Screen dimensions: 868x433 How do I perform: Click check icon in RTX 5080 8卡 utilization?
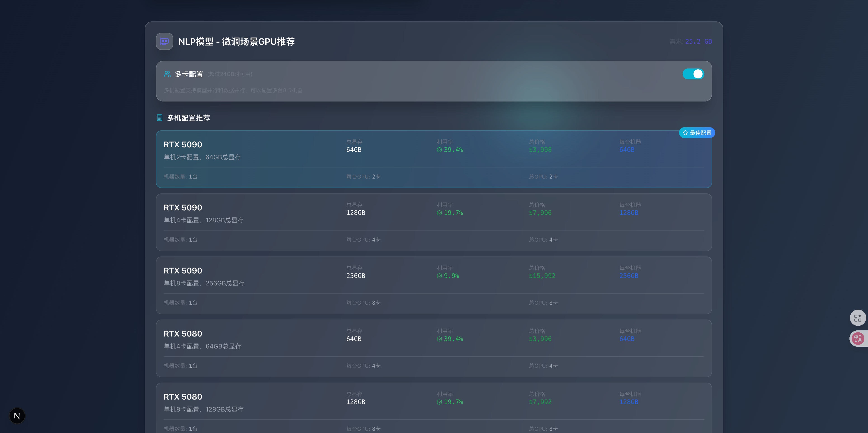click(439, 402)
